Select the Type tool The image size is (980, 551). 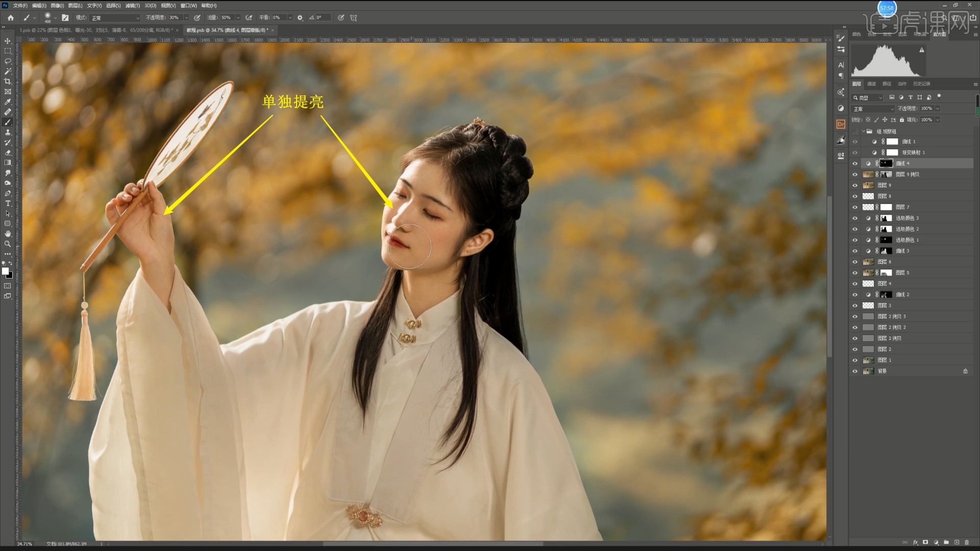8,204
